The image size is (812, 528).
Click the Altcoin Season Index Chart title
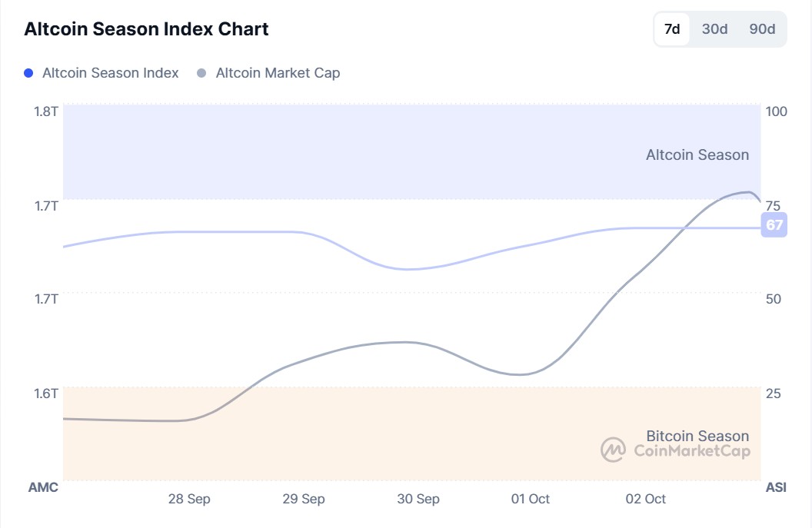tap(146, 29)
